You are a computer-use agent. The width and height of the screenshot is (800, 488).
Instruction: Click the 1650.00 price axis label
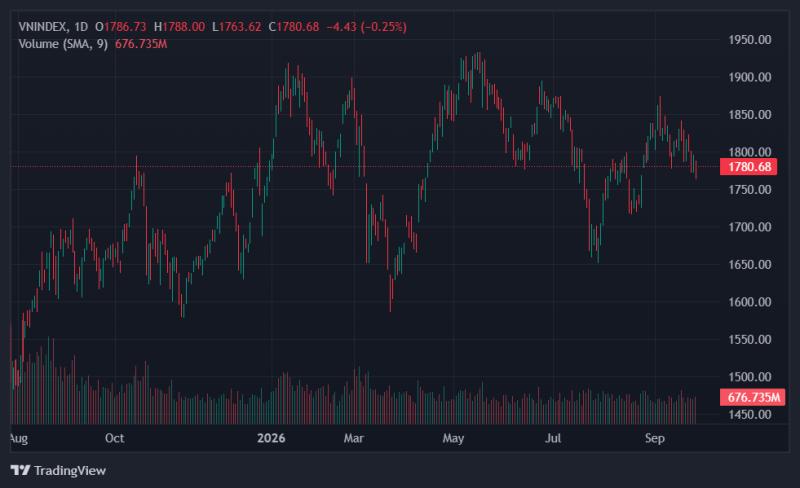pyautogui.click(x=749, y=264)
